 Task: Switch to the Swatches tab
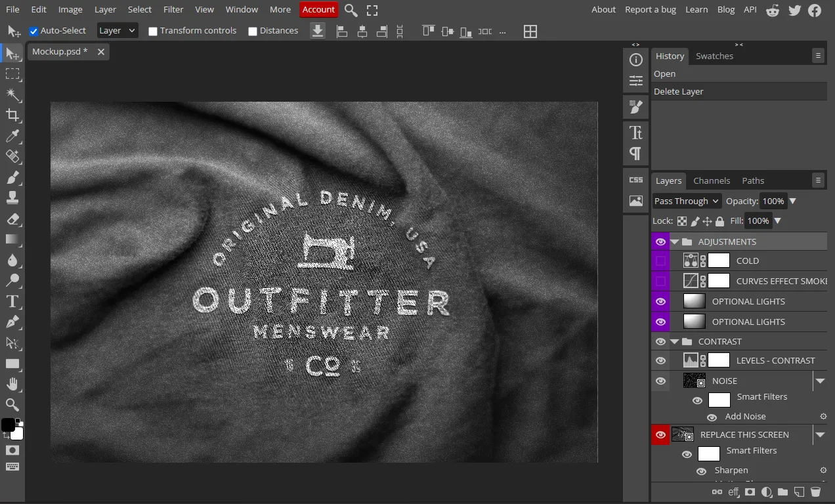coord(714,56)
